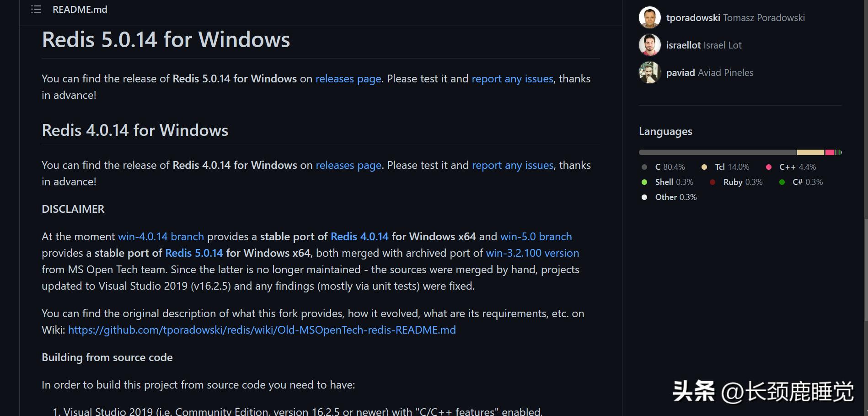
Task: Click the README.md tab label
Action: [x=80, y=9]
